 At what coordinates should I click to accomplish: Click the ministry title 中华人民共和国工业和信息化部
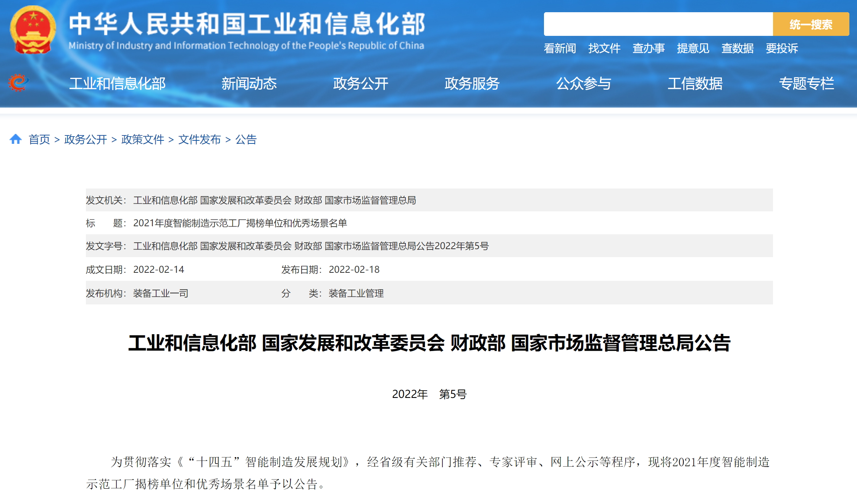[x=247, y=24]
